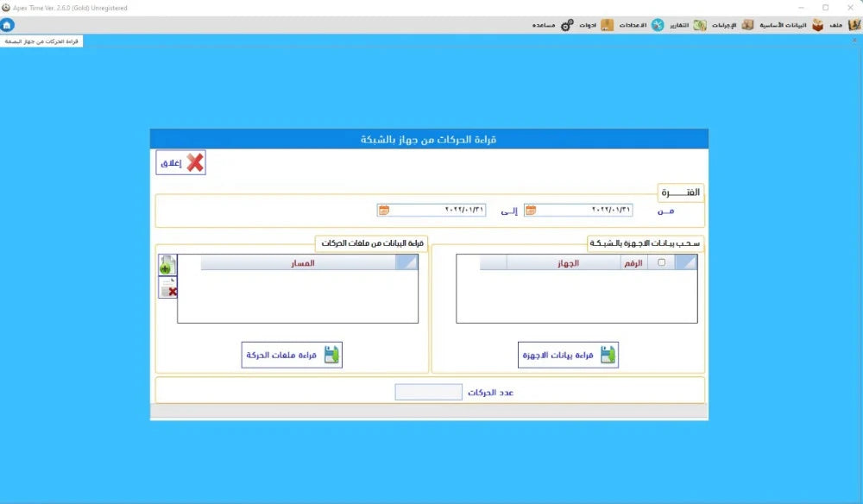The height and width of the screenshot is (504, 863).
Task: Open the calendar picker for the 'من' date
Action: click(x=531, y=210)
